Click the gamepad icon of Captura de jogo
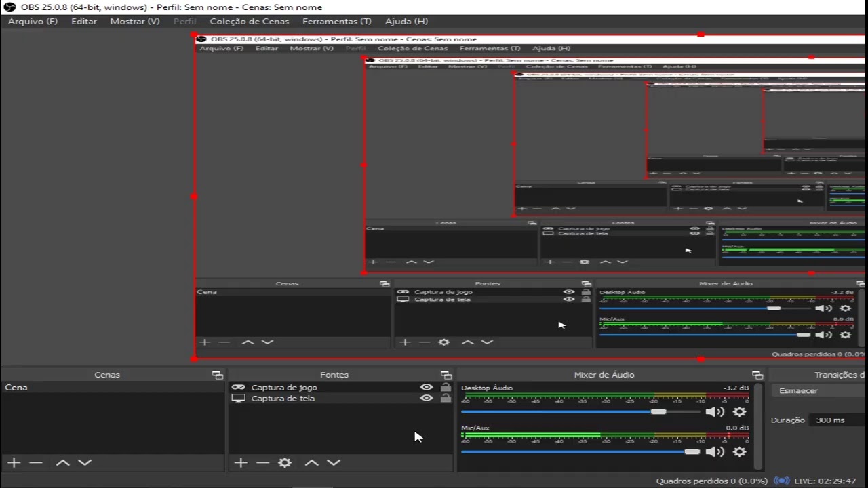Viewport: 868px width, 488px height. point(238,388)
